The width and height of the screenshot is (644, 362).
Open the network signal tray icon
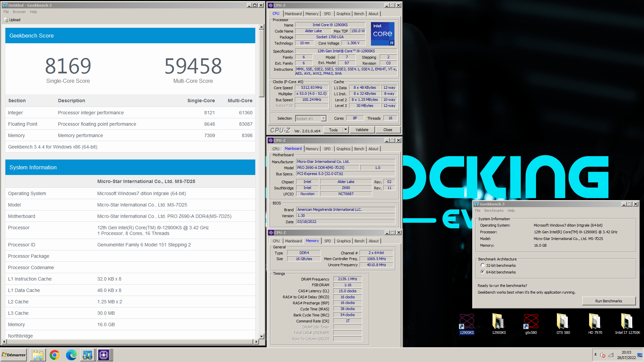[x=611, y=355]
